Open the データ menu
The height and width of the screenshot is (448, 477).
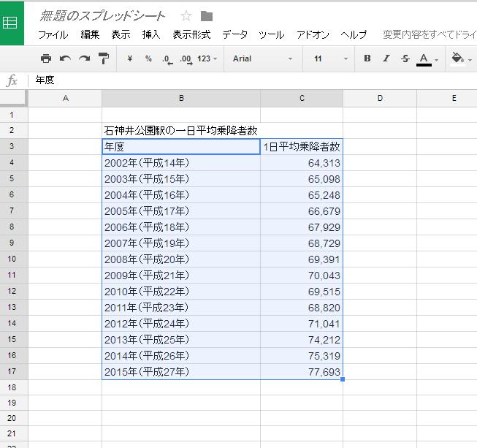[234, 34]
